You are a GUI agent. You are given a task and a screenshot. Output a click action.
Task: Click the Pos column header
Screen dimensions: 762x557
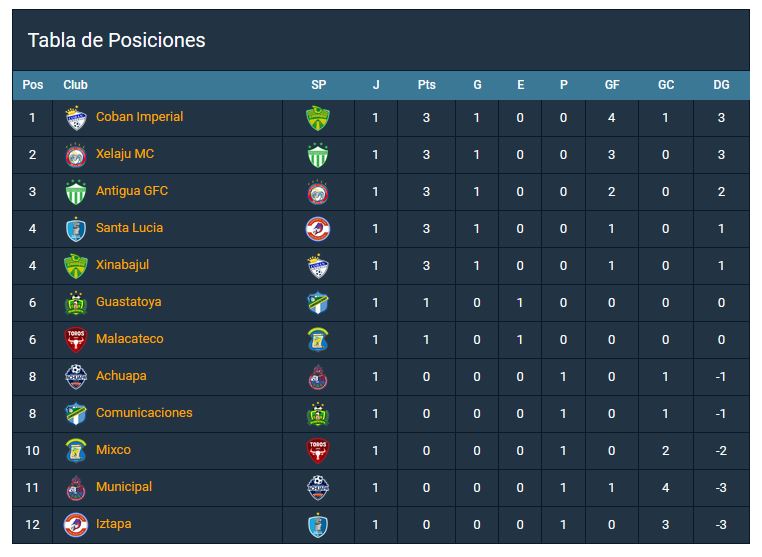[33, 85]
